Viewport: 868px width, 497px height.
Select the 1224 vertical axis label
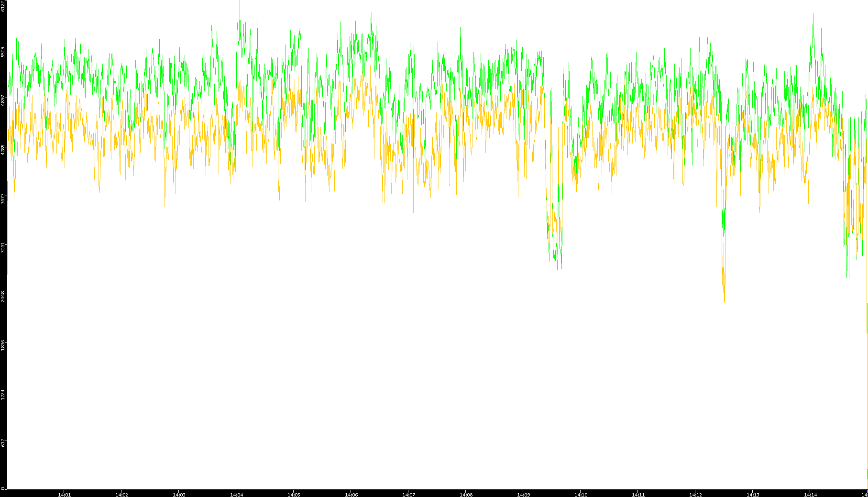3,394
